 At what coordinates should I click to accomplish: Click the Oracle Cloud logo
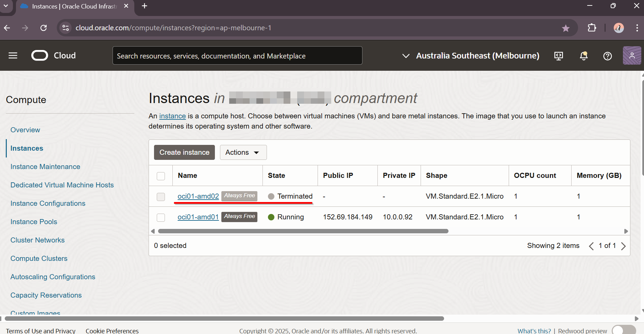53,55
